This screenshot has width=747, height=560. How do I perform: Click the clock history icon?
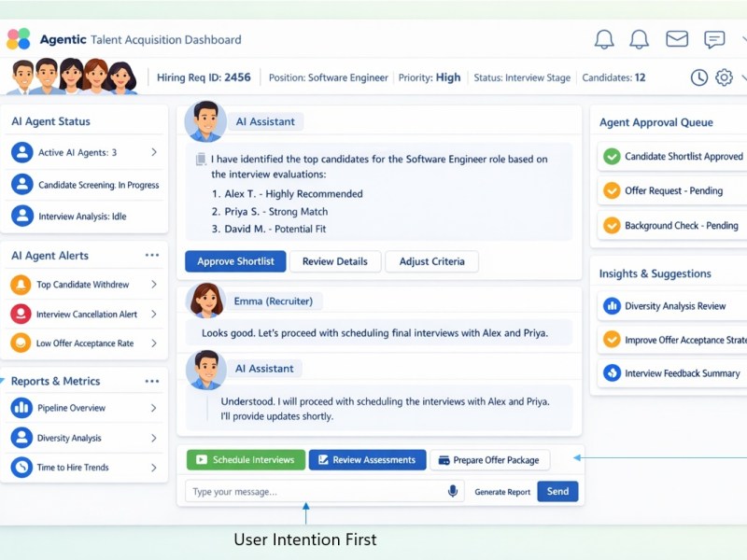click(698, 77)
